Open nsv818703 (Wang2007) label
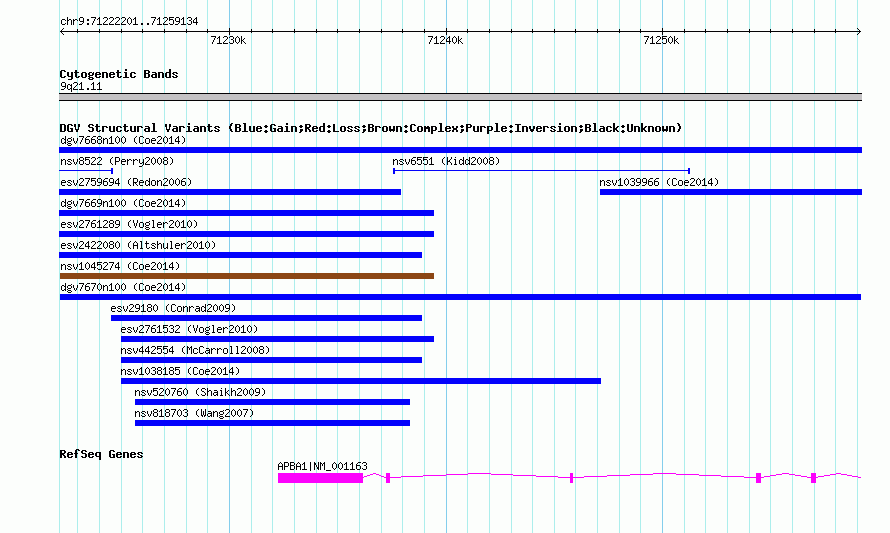Image resolution: width=890 pixels, height=533 pixels. coord(194,413)
